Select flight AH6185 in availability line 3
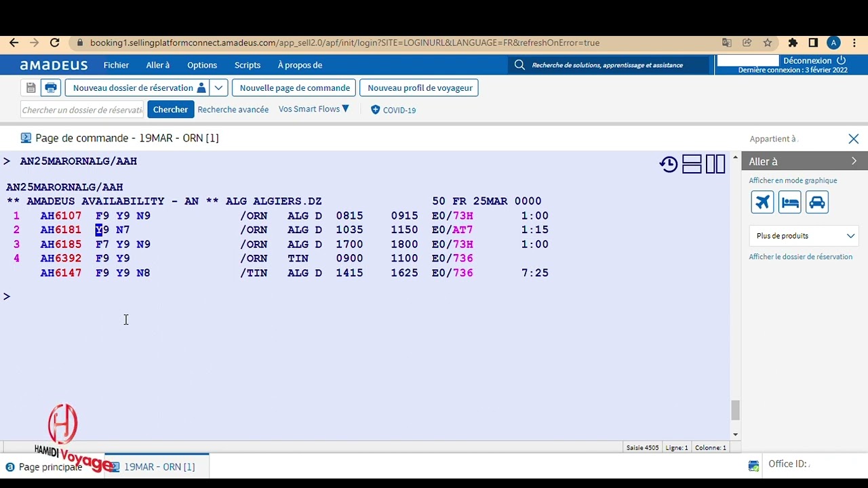Image resolution: width=868 pixels, height=488 pixels. click(60, 244)
